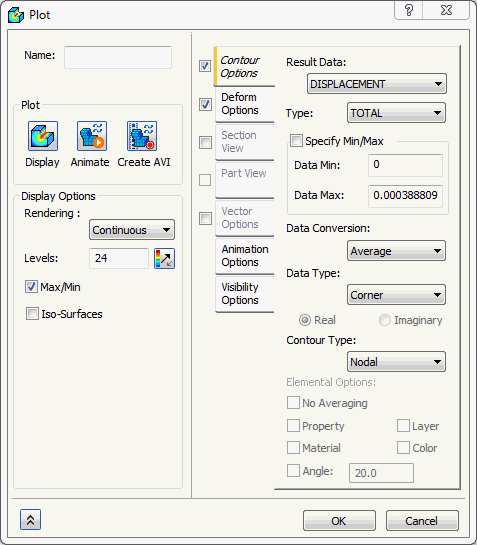This screenshot has width=477, height=545.
Task: Click the Create AVI icon
Action: 142,136
